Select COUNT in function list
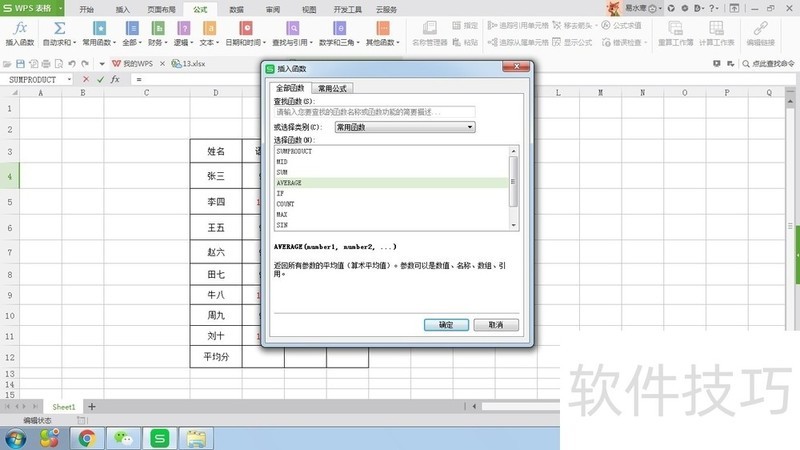Viewport: 800px width, 450px height. coord(391,204)
